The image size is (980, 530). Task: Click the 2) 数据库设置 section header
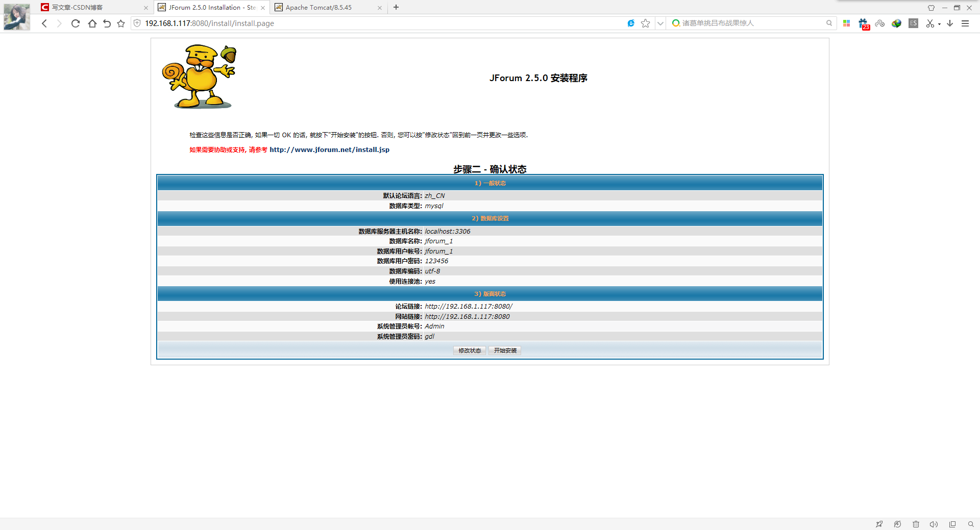(x=490, y=218)
